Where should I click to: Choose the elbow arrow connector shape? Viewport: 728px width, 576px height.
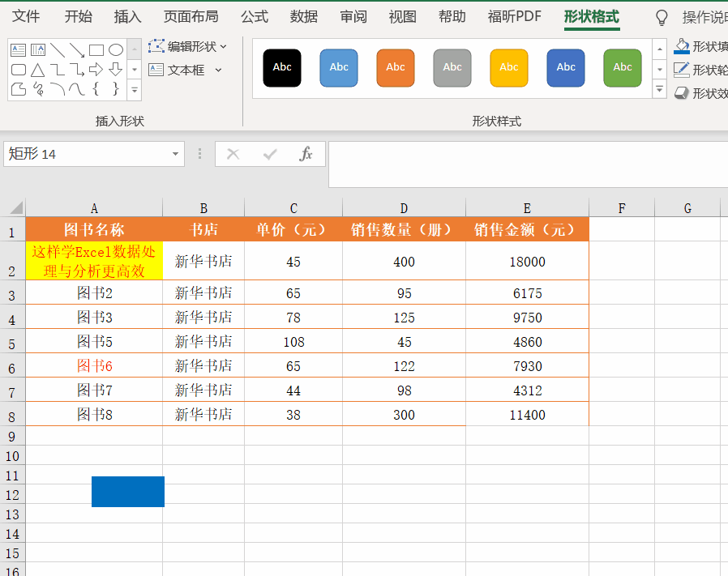76,70
